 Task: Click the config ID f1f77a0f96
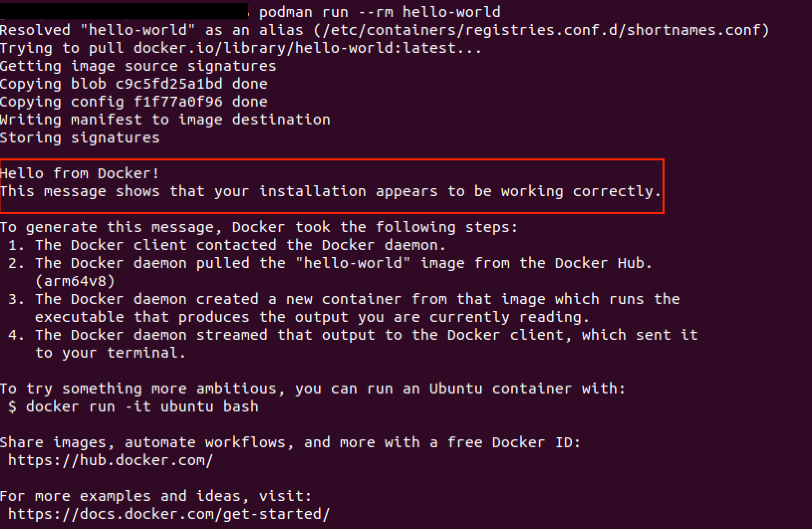[178, 102]
